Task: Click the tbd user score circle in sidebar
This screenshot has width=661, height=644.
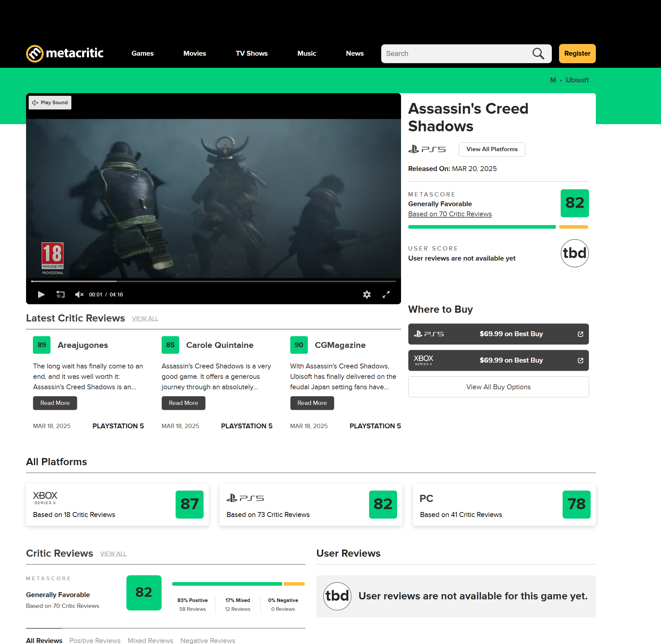Action: pyautogui.click(x=574, y=253)
